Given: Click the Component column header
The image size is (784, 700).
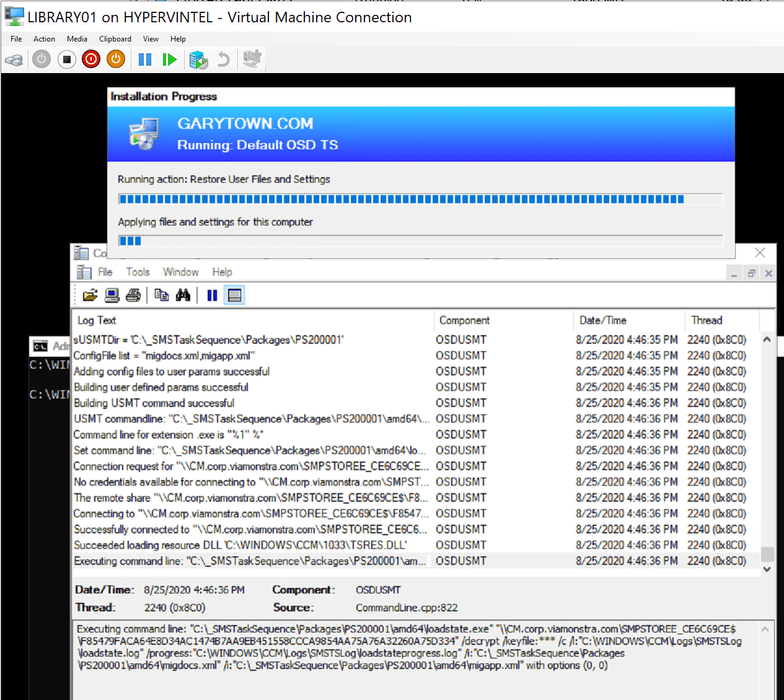Looking at the screenshot, I should pyautogui.click(x=464, y=320).
